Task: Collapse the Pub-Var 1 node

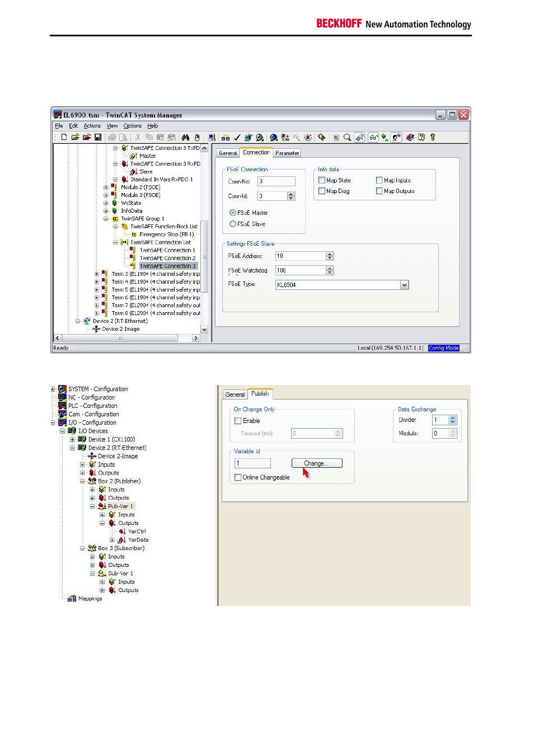Action: pyautogui.click(x=92, y=506)
